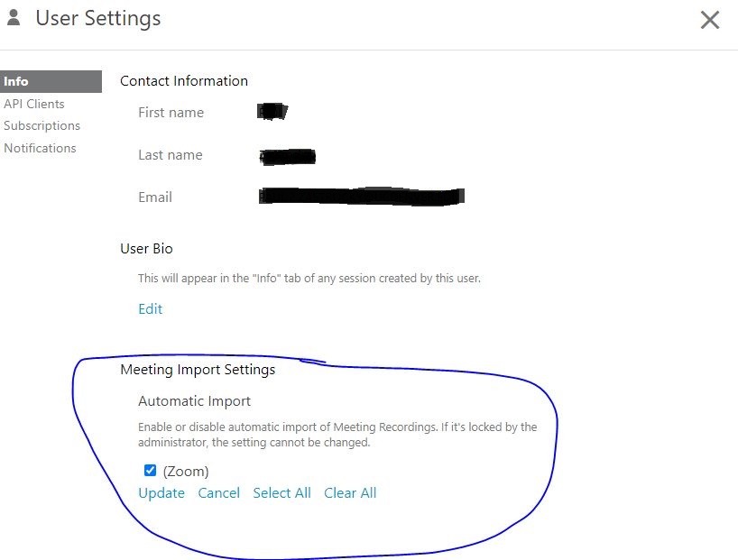
Task: Close the User Settings dialog
Action: pos(710,20)
